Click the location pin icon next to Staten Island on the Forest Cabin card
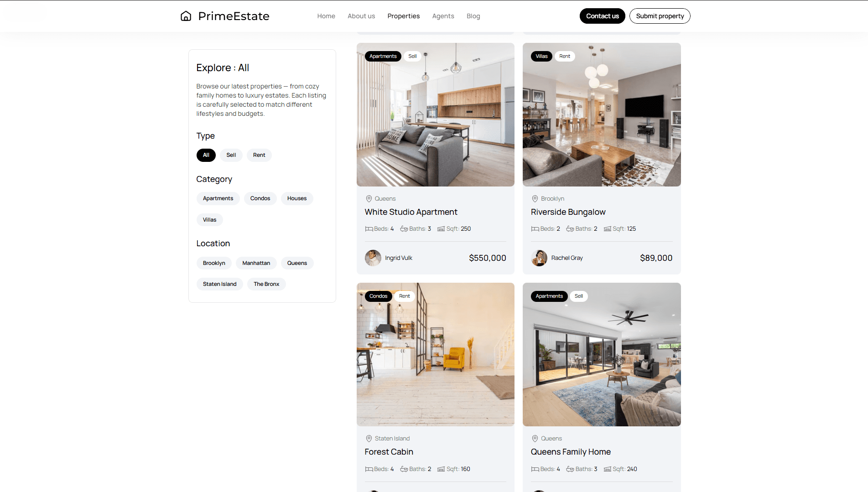This screenshot has height=492, width=868. (369, 439)
